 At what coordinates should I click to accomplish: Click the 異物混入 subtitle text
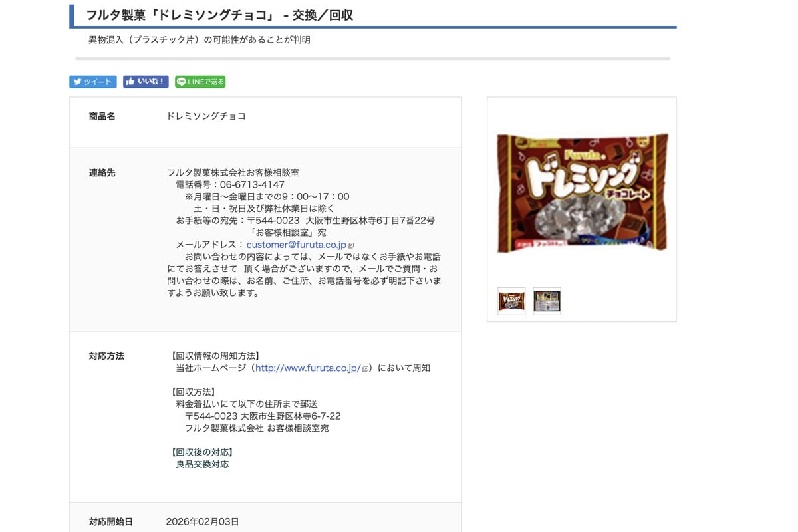[x=199, y=40]
